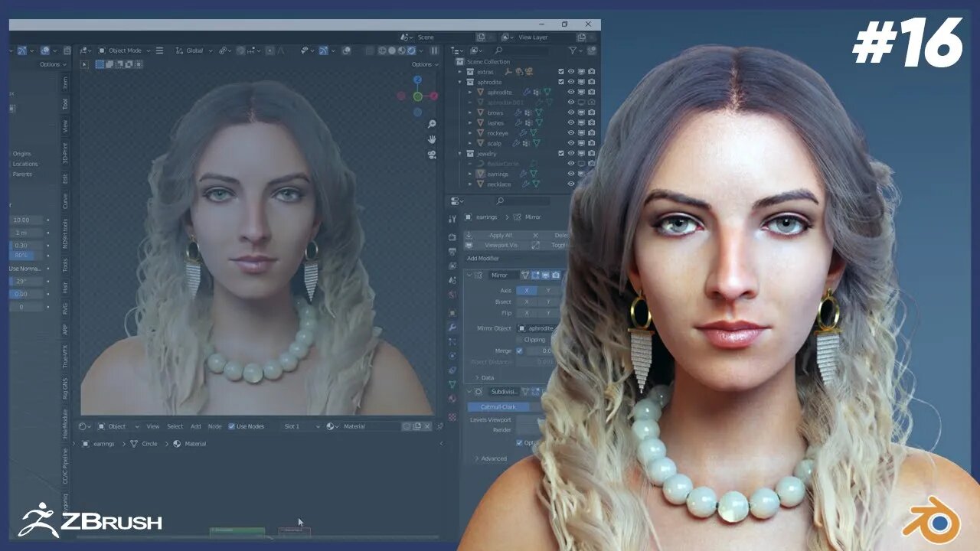980x551 pixels.
Task: Open the Tool properties tab icon
Action: 452,219
